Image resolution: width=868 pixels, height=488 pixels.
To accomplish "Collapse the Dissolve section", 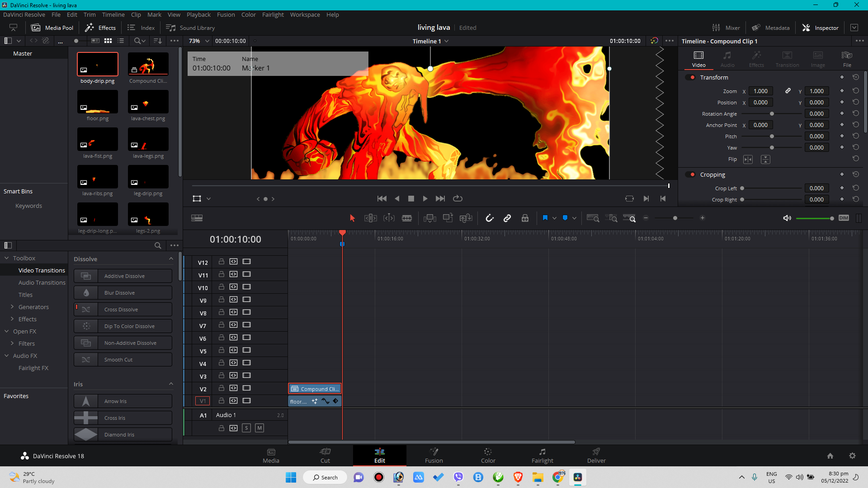I will 171,259.
